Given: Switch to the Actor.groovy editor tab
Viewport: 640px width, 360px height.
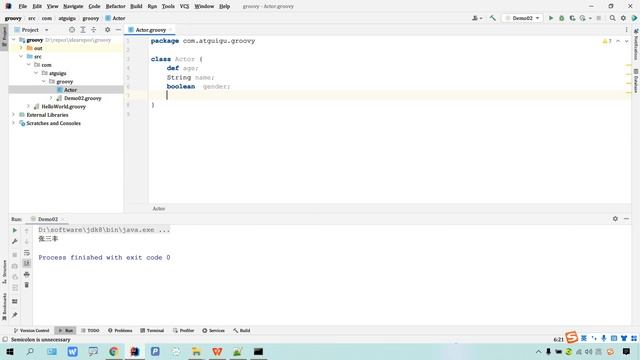Looking at the screenshot, I should (x=151, y=30).
